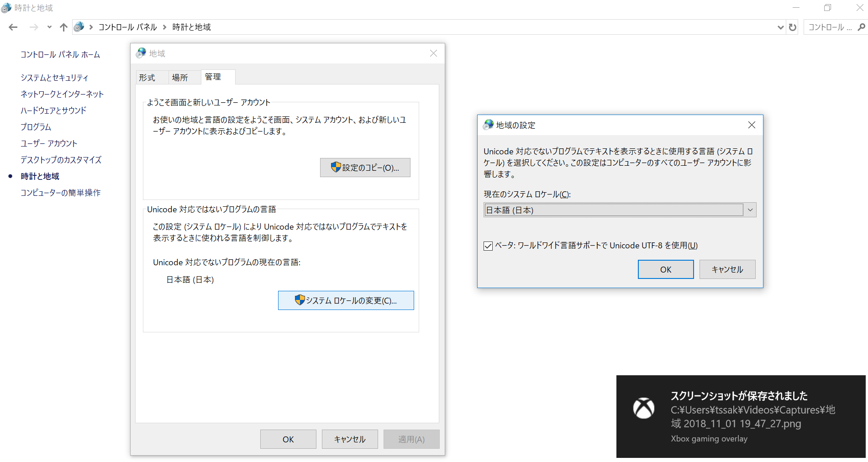Click the globe icon in 地域 dialog title

click(142, 53)
